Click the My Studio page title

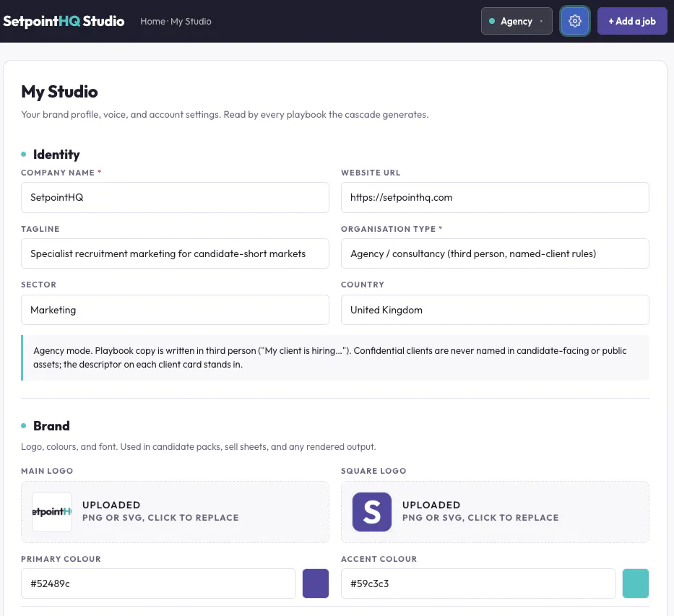click(59, 92)
